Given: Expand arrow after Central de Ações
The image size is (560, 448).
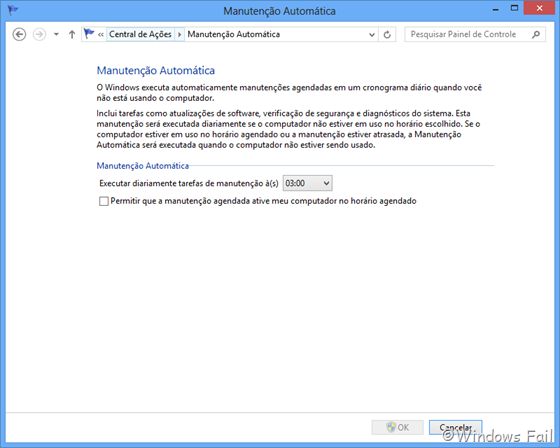Looking at the screenshot, I should click(x=180, y=35).
